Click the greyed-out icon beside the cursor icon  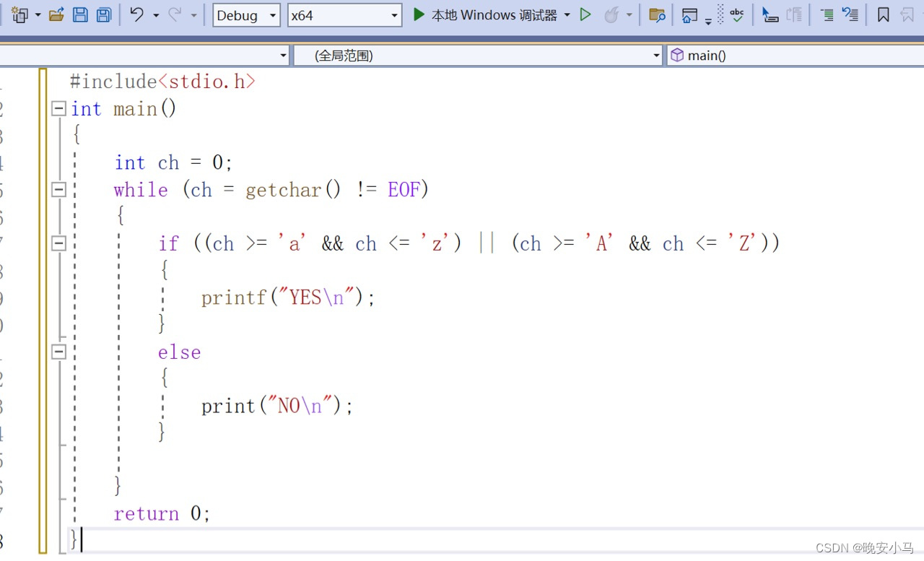tap(794, 14)
